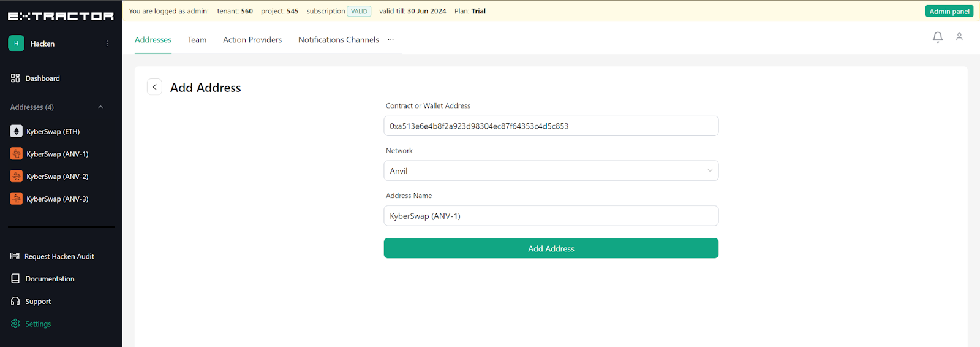Click the 'Plan: Trial' text
The image size is (980, 347).
tap(470, 11)
